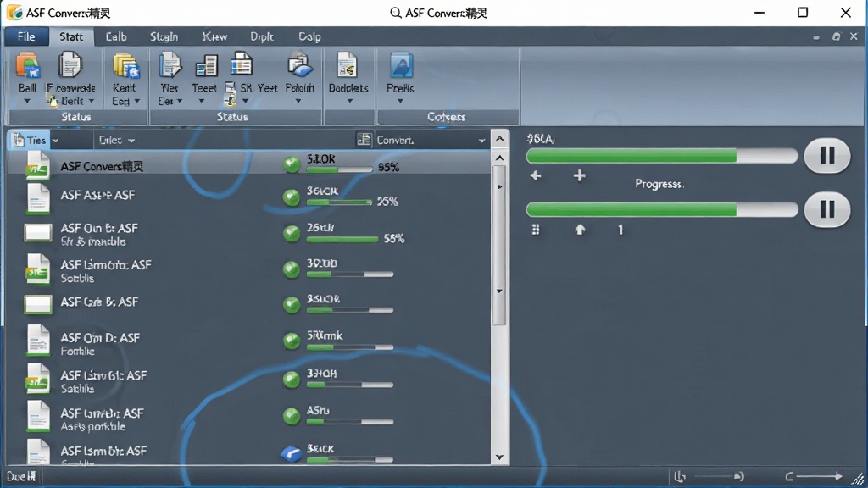868x488 pixels.
Task: Click the 65% progress bar in ASF Convers row
Action: (339, 169)
